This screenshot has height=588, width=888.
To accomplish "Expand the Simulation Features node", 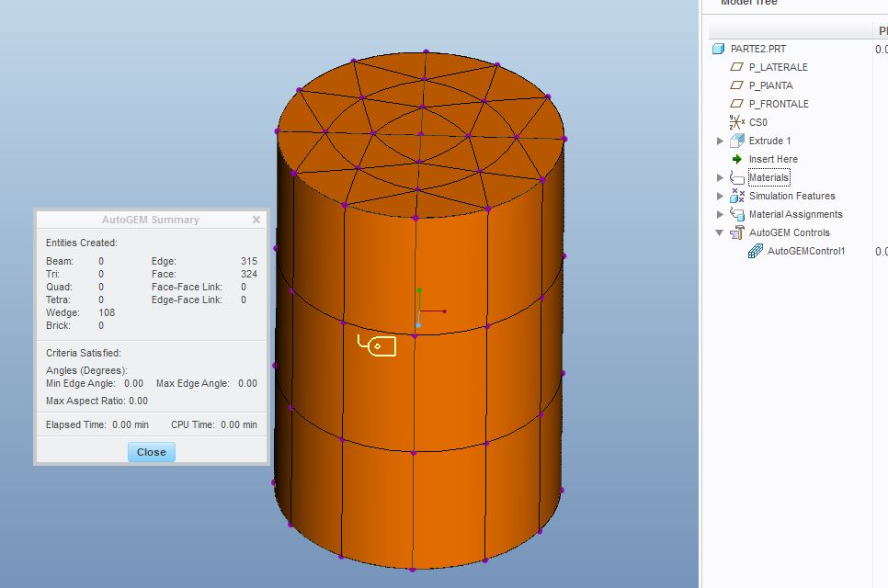I will point(720,196).
